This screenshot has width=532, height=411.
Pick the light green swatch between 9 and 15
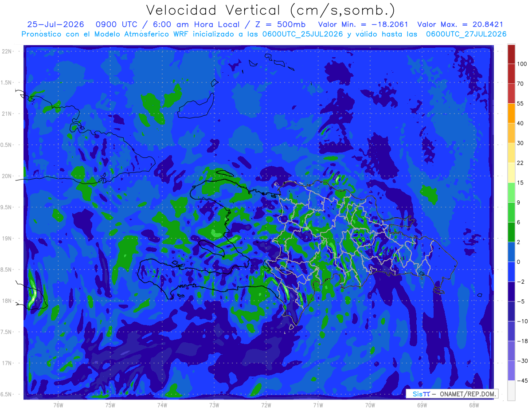pos(511,192)
